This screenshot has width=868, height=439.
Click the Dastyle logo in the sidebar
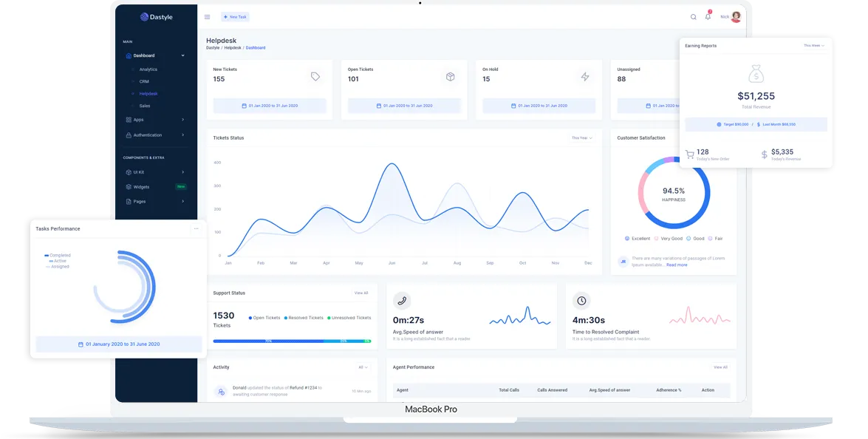point(155,16)
